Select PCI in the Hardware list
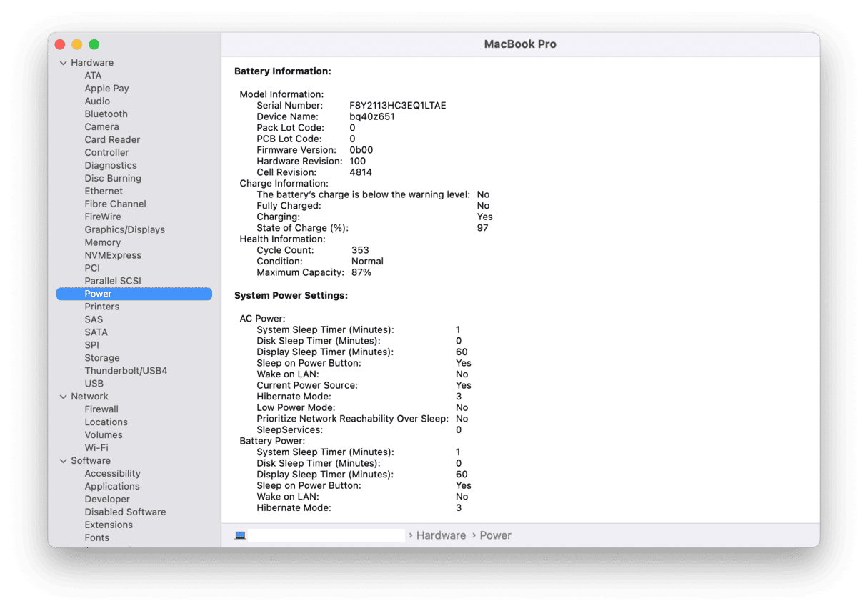Screen dimensions: 868x611 pyautogui.click(x=92, y=269)
